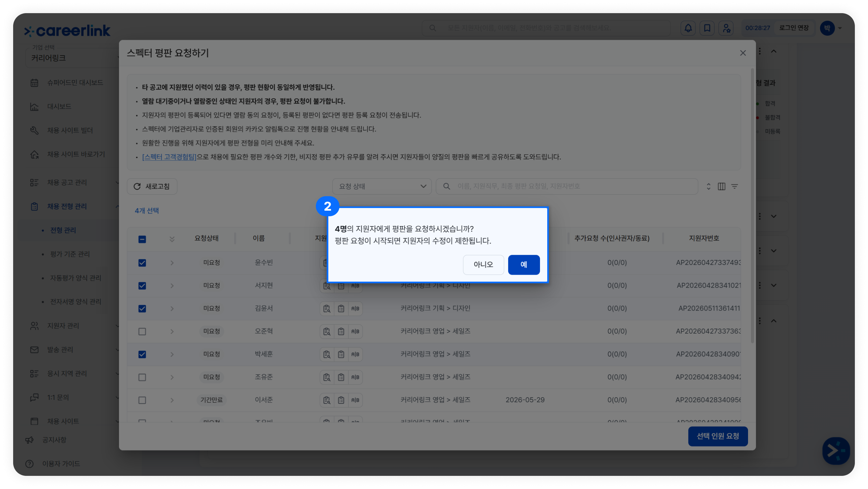Open the document search icon in 이서준's row

pyautogui.click(x=326, y=400)
